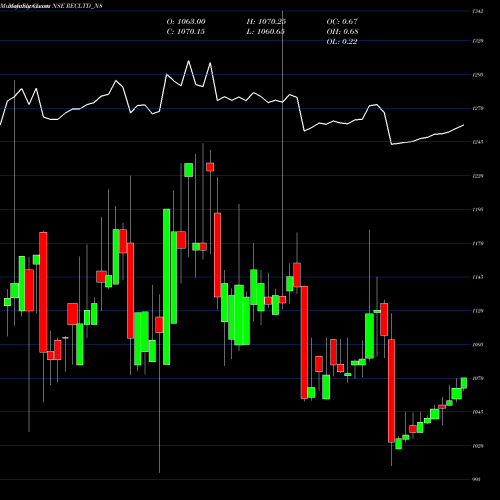Click the white indicator line's highest peak
Image resolution: width=500 pixels, height=500 pixels.
point(189,61)
